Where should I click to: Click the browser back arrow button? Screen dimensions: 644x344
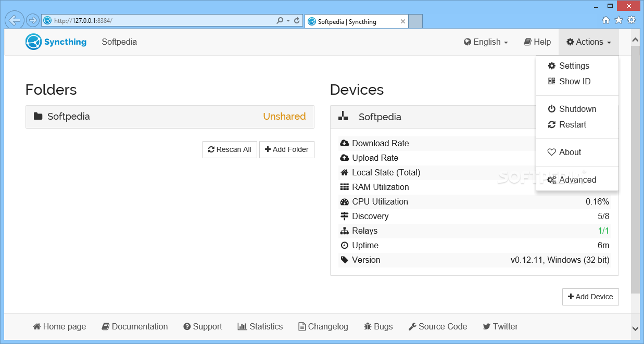15,20
